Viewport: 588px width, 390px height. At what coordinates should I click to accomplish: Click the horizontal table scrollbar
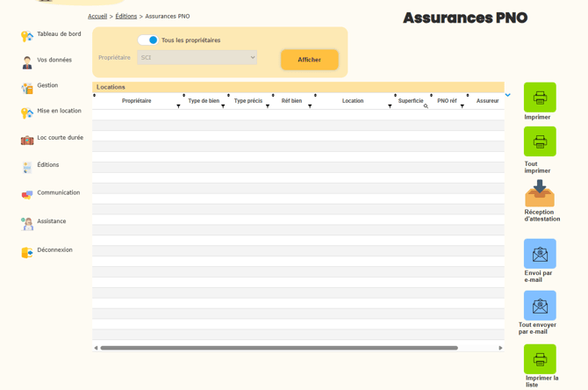pyautogui.click(x=279, y=348)
